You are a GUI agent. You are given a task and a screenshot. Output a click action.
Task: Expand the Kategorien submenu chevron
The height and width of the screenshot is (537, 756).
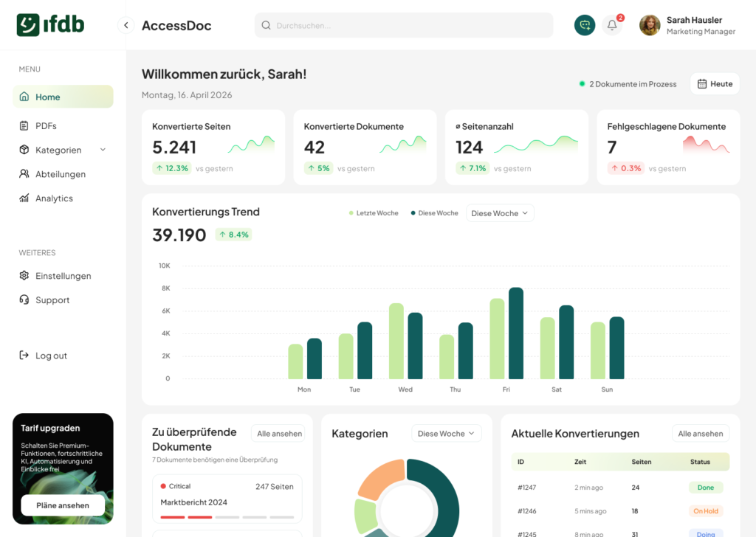coord(103,150)
